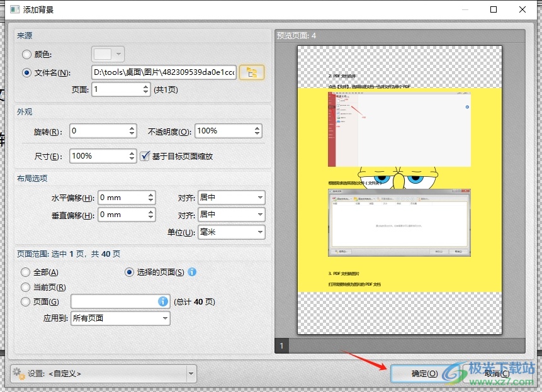
Task: Click the 确定(O) button
Action: tap(424, 373)
